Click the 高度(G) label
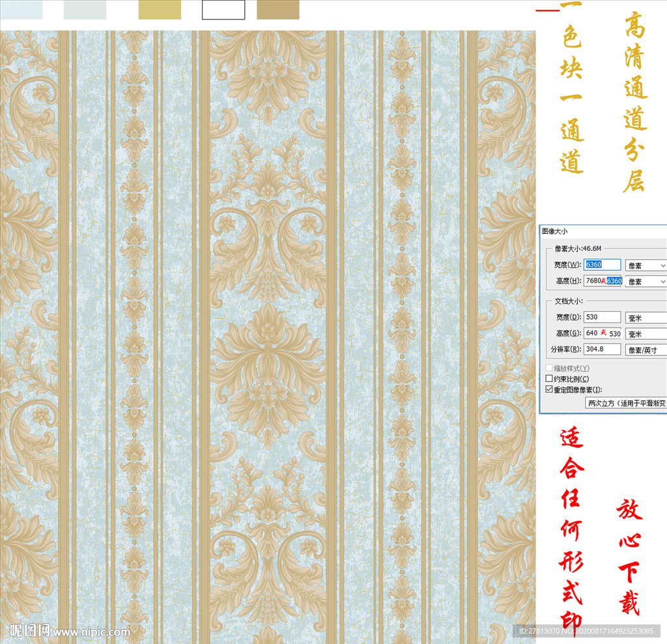This screenshot has height=644, width=667. coord(569,333)
